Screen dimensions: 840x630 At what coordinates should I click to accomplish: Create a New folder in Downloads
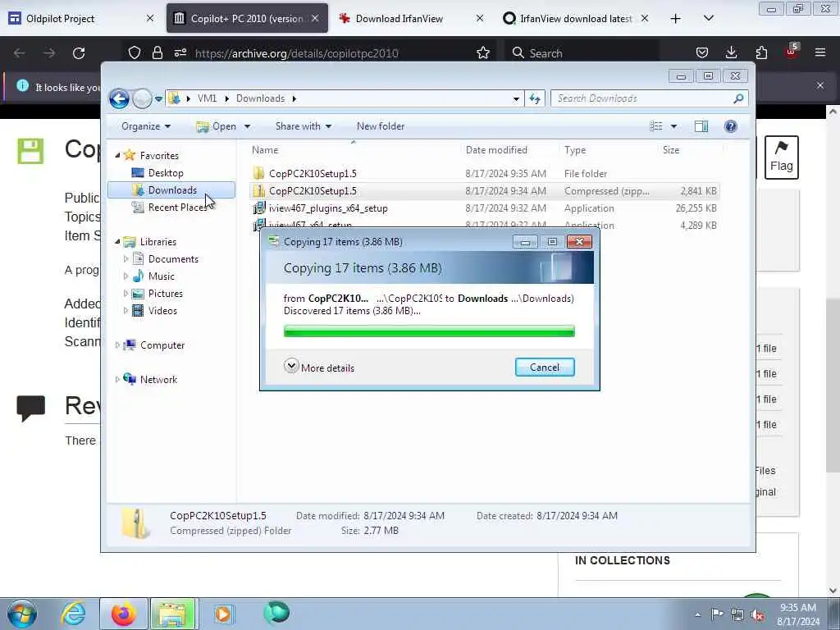click(381, 126)
